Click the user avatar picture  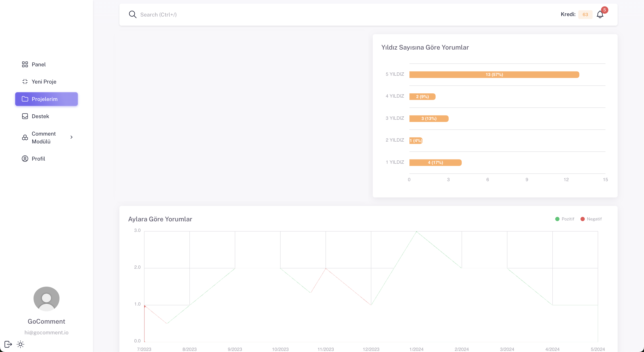pyautogui.click(x=47, y=299)
